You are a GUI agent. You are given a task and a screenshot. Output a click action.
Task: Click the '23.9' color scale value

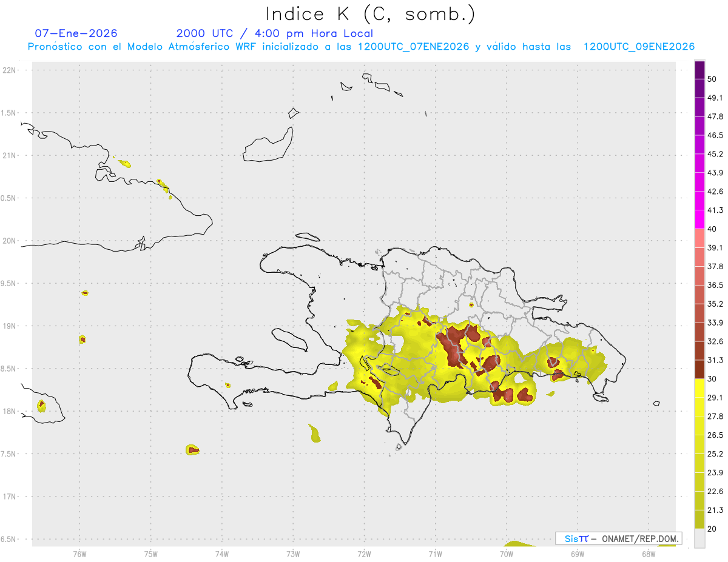tap(715, 473)
